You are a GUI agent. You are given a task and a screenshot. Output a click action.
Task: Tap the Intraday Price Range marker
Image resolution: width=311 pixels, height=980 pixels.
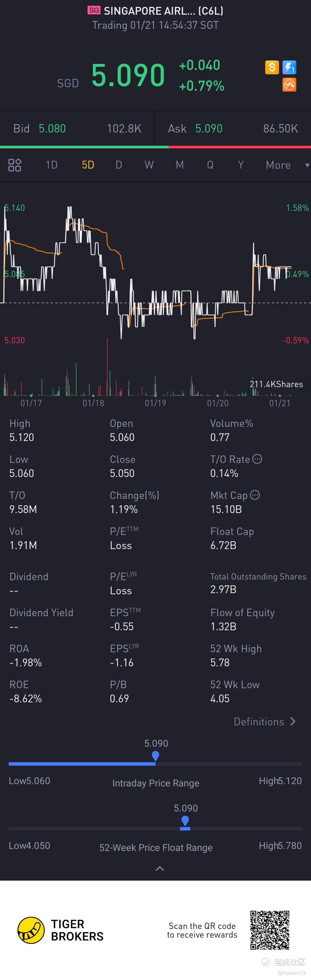(155, 756)
